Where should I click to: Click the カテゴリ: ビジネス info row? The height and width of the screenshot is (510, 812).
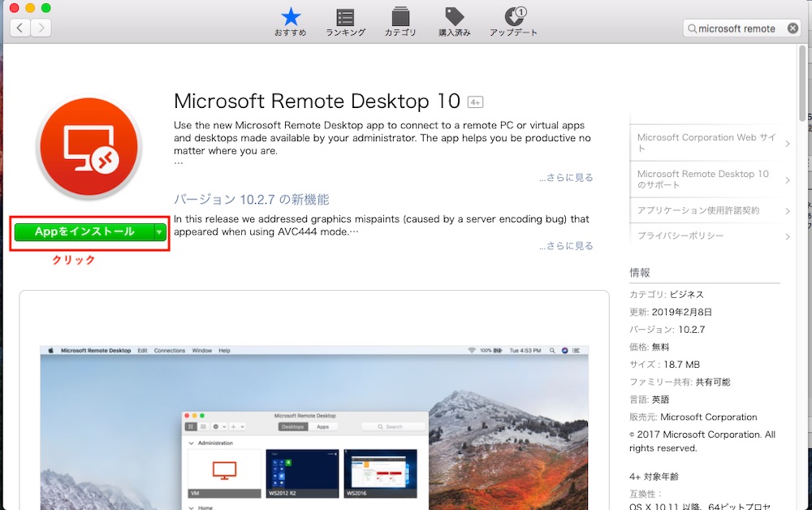667,295
